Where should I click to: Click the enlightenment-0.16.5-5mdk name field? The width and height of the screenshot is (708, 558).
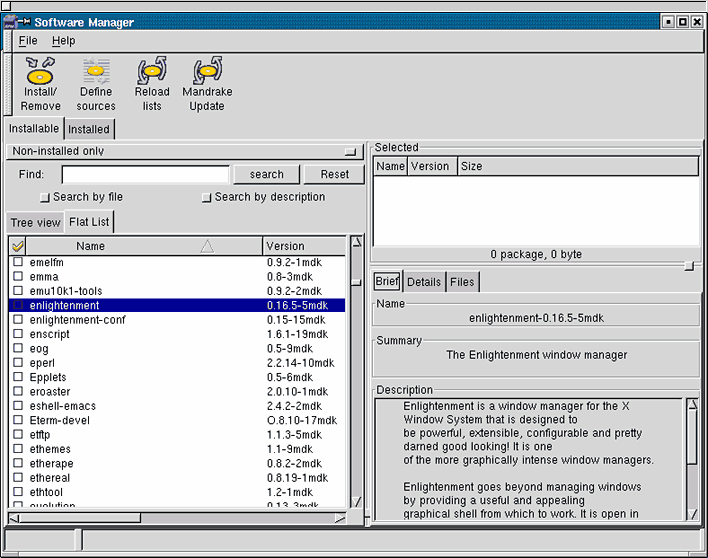pos(536,318)
